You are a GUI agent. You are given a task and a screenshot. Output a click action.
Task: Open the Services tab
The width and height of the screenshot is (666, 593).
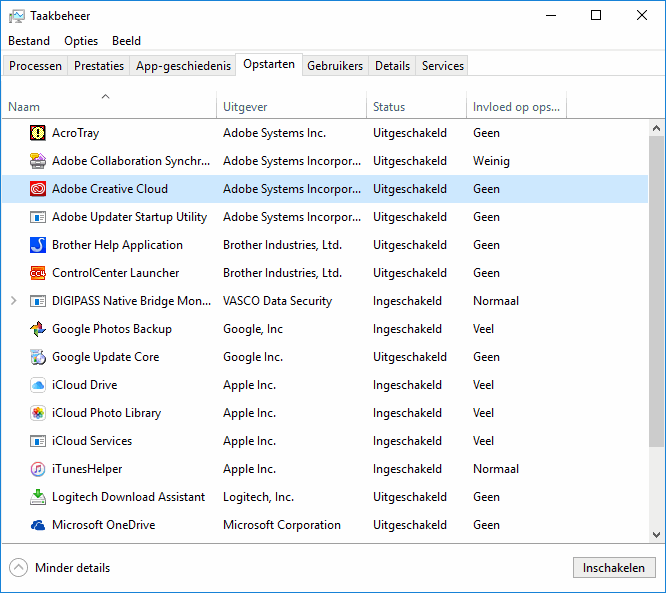tap(442, 66)
